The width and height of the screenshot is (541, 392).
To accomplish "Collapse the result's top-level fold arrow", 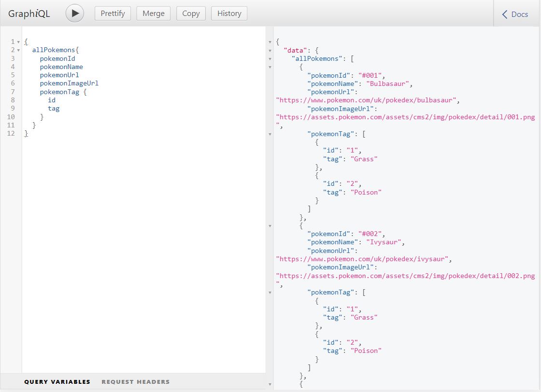I will [270, 42].
